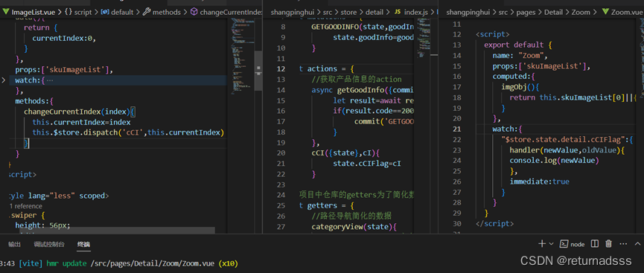Select the node terminal instance

(573, 244)
